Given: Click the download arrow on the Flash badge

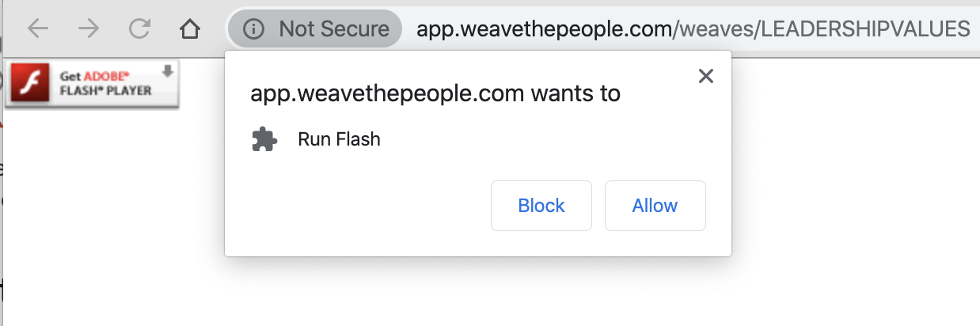Looking at the screenshot, I should click(167, 72).
